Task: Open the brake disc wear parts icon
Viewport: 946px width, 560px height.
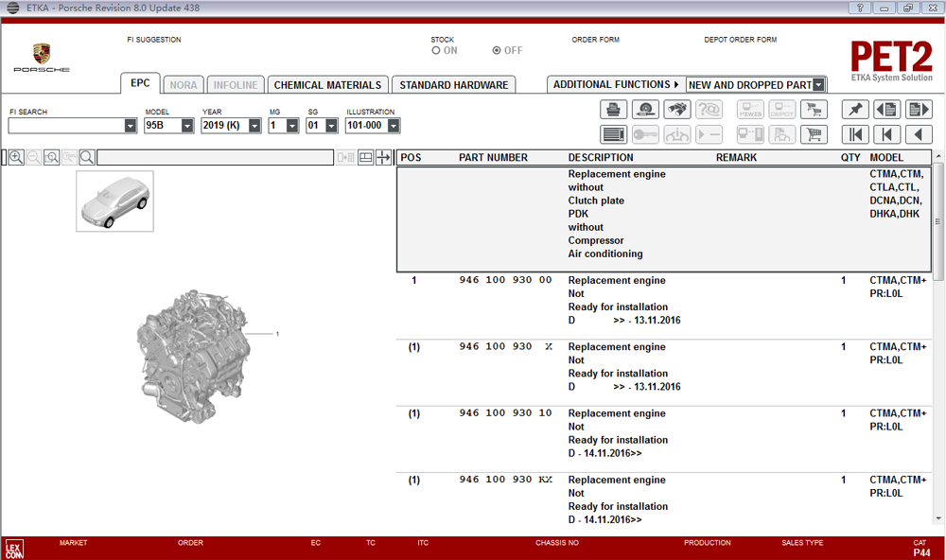Action: click(x=645, y=109)
